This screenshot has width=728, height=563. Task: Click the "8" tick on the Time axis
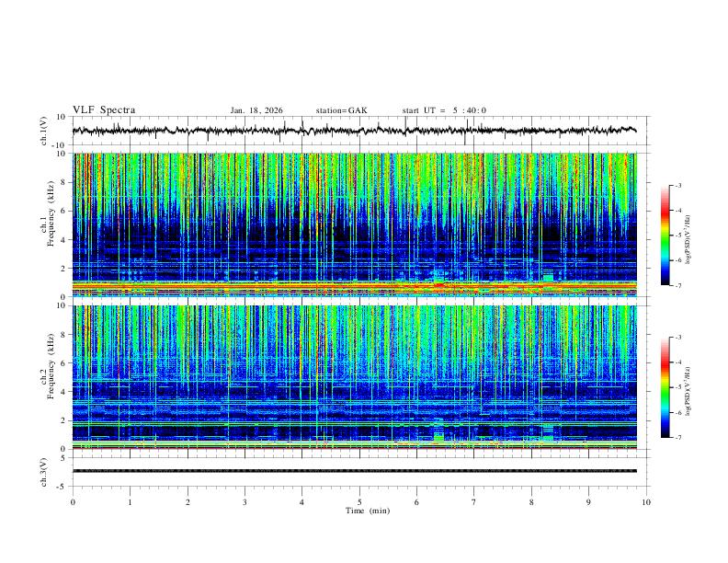[531, 502]
